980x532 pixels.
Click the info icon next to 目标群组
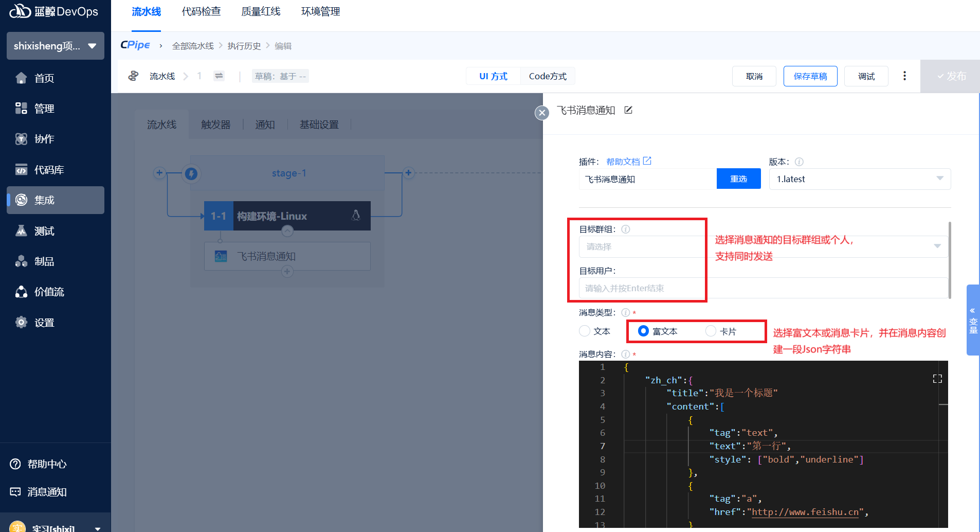(626, 229)
